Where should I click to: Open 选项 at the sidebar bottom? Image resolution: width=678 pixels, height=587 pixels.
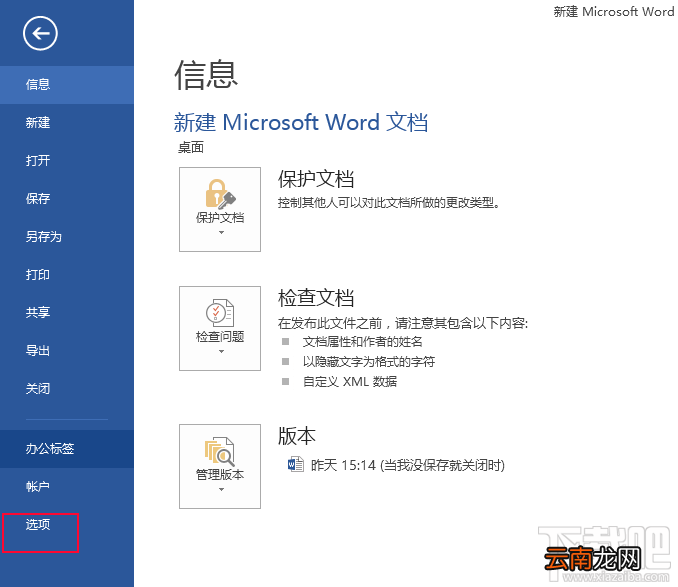[x=67, y=525]
